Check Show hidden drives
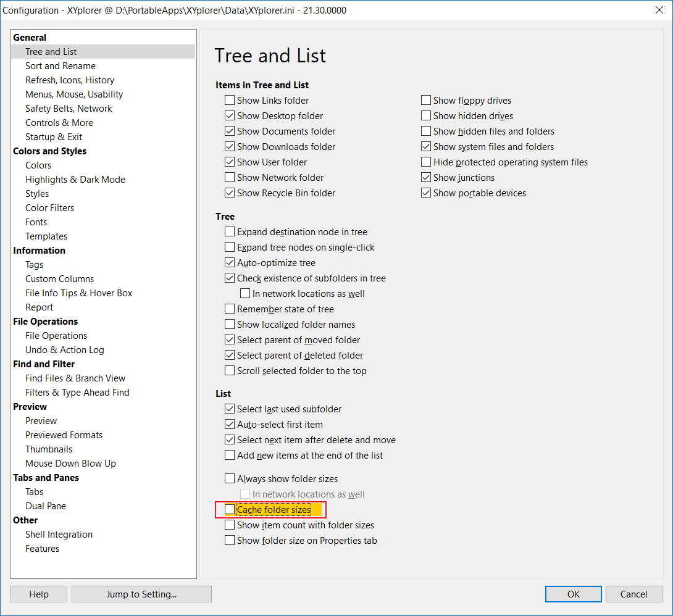 pyautogui.click(x=425, y=115)
